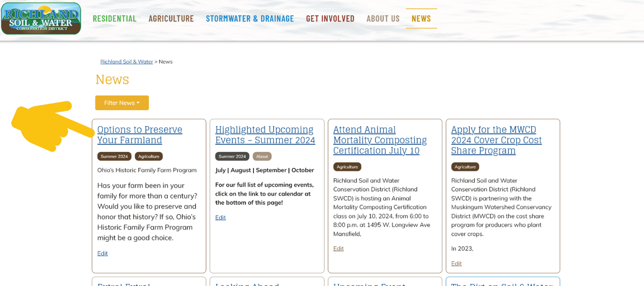Viewport: 644px width, 286px height.
Task: Open the Agriculture menu
Action: click(x=171, y=19)
